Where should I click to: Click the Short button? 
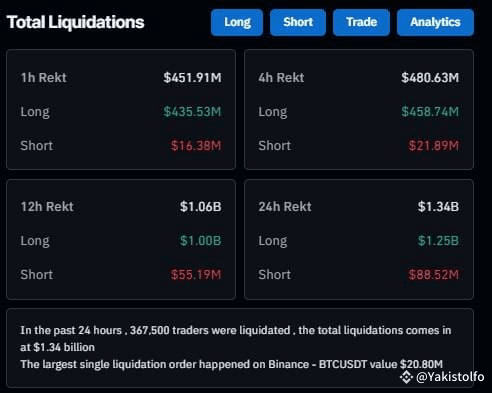[x=298, y=22]
